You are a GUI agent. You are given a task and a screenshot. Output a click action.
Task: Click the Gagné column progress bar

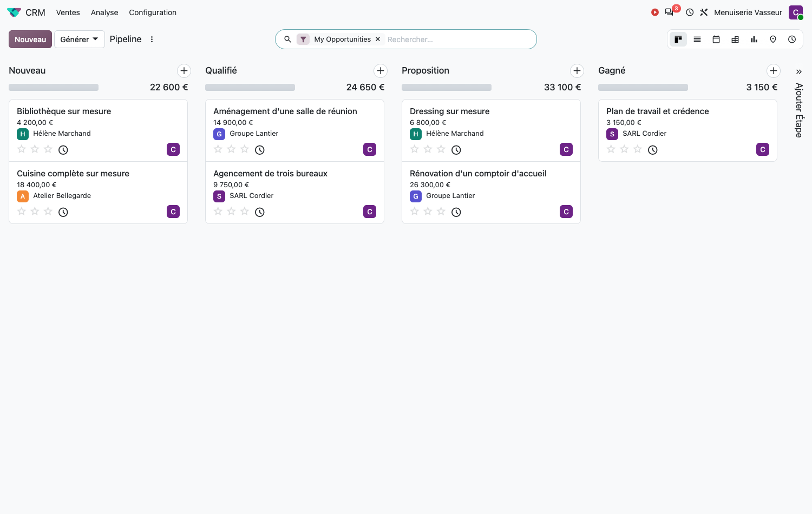[x=643, y=88]
